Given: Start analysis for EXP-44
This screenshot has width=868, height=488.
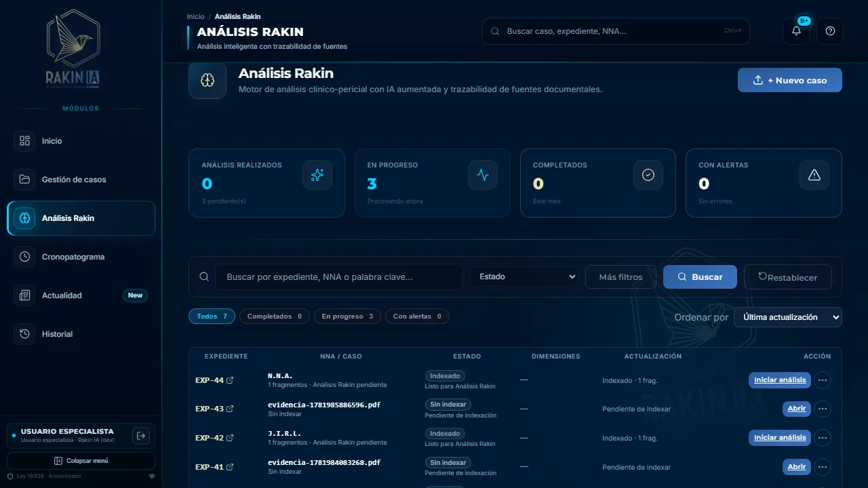Looking at the screenshot, I should [x=780, y=380].
